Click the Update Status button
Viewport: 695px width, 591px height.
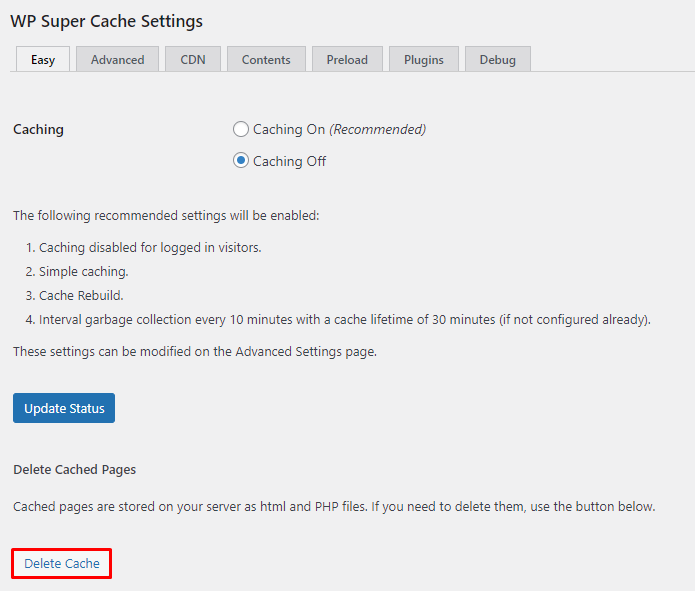point(65,408)
